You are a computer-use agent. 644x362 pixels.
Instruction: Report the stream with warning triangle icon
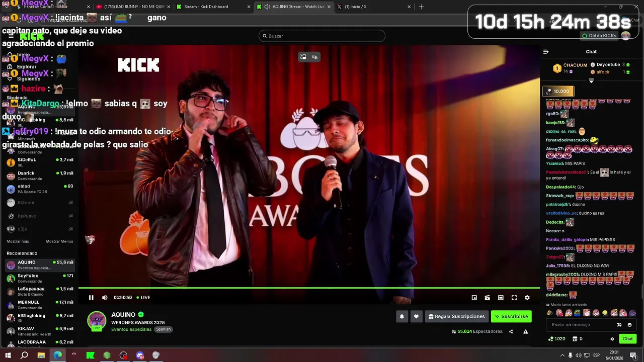tap(525, 331)
